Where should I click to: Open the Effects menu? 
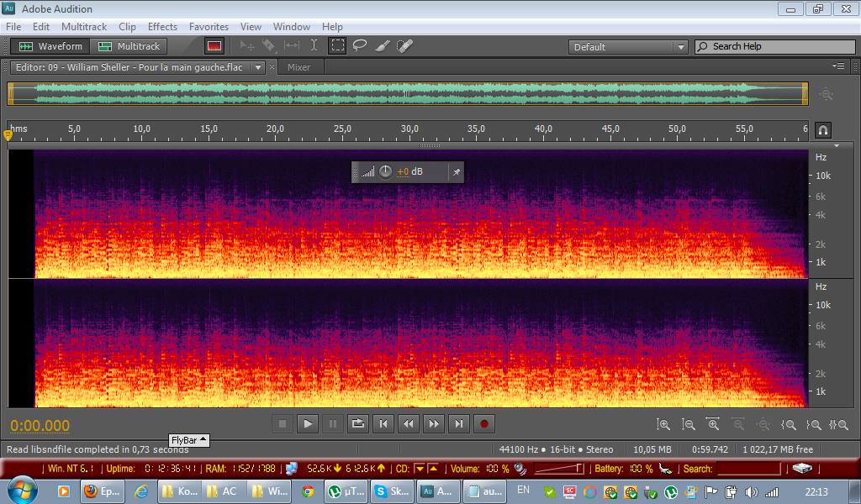tap(162, 27)
